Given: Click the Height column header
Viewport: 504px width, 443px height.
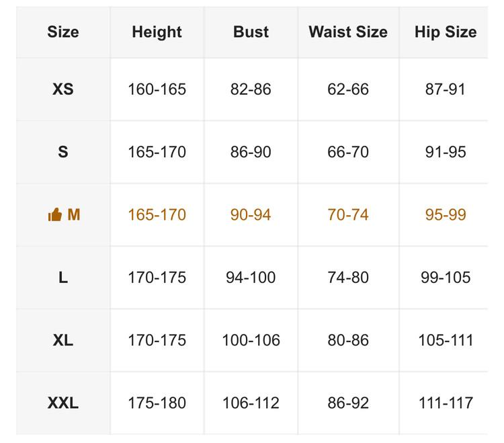Looking at the screenshot, I should click(x=157, y=32).
